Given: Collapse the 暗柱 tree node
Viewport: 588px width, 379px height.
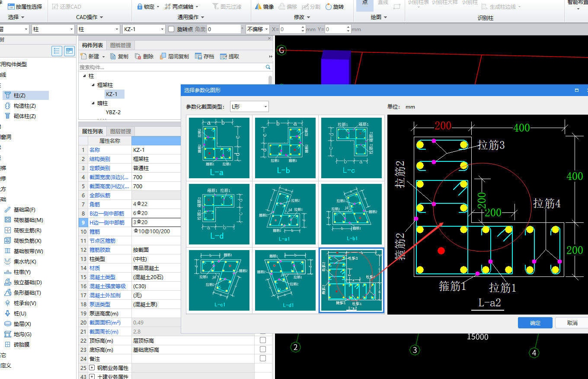Looking at the screenshot, I should tap(93, 103).
